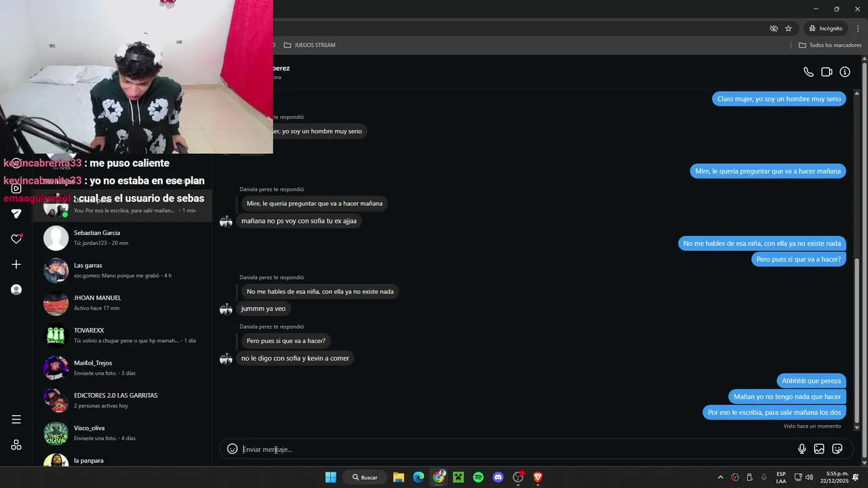
Task: Start a voice call with Daniela perez
Action: click(808, 72)
